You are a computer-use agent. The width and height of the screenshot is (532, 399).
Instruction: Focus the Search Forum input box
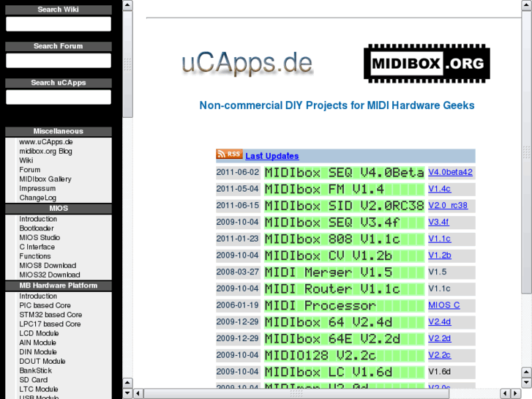click(x=59, y=61)
